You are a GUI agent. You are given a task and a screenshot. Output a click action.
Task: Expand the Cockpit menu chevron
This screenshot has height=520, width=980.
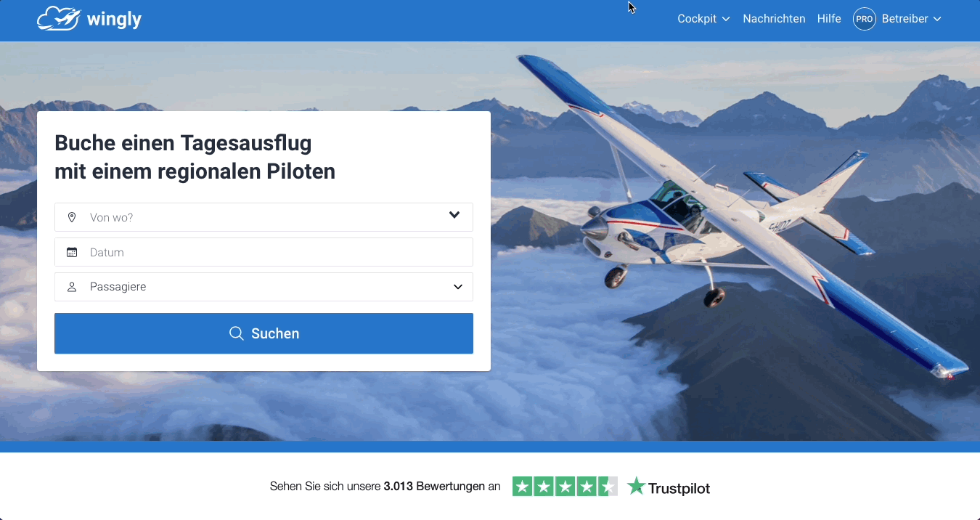(726, 19)
